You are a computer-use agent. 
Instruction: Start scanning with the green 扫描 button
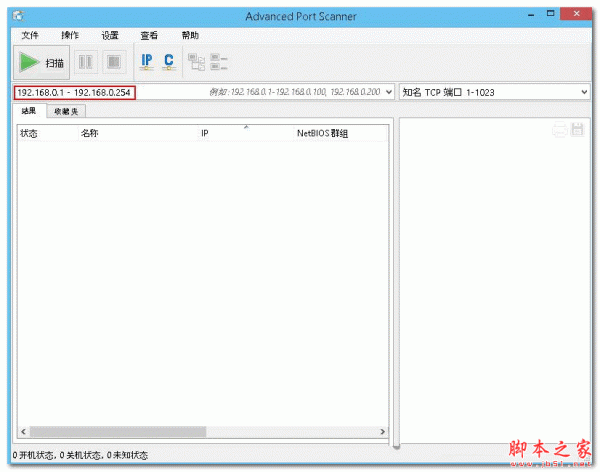click(x=42, y=62)
